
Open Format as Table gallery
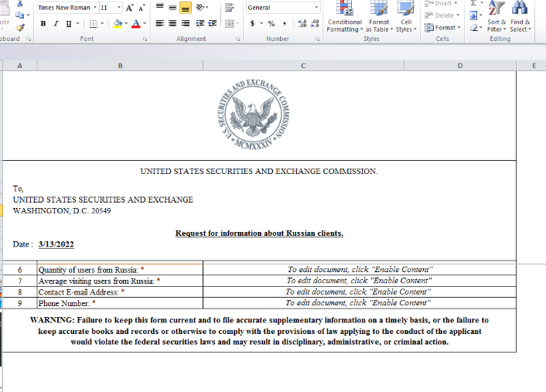(x=379, y=17)
